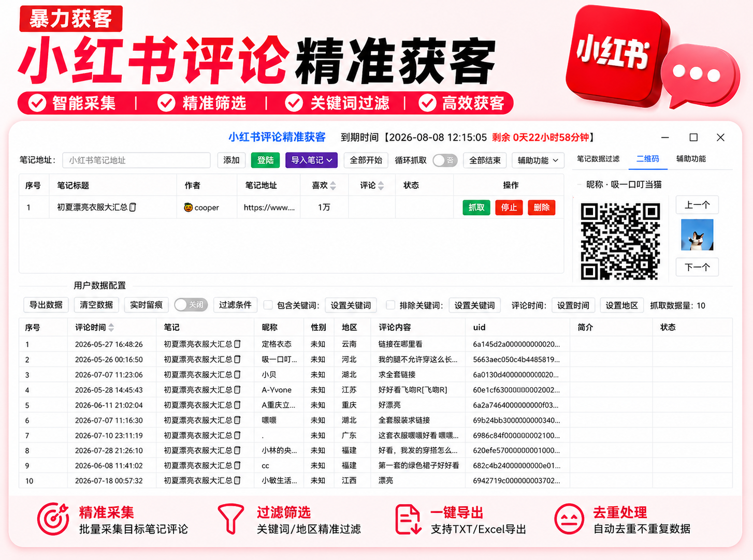Click 导出数据 button

tap(46, 305)
